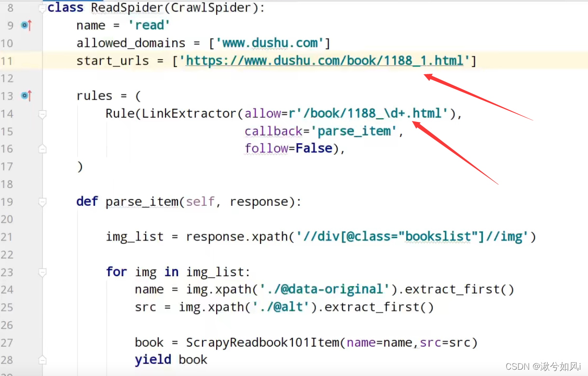The image size is (588, 376).
Task: Click the for keyword on line 23
Action: pyautogui.click(x=116, y=272)
